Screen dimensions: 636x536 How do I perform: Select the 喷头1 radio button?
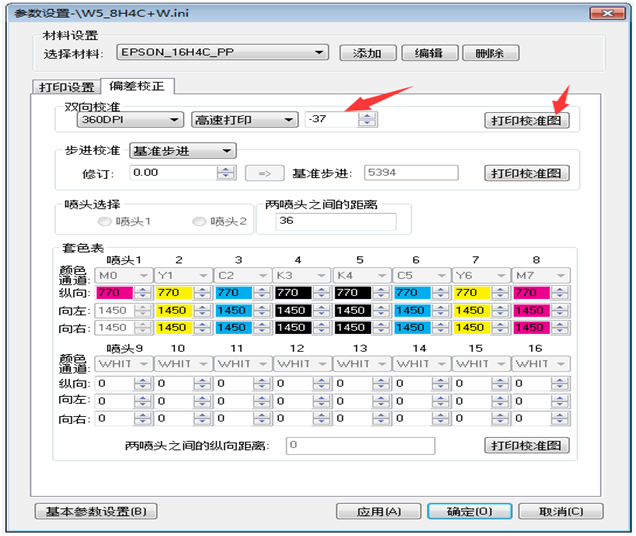point(104,222)
